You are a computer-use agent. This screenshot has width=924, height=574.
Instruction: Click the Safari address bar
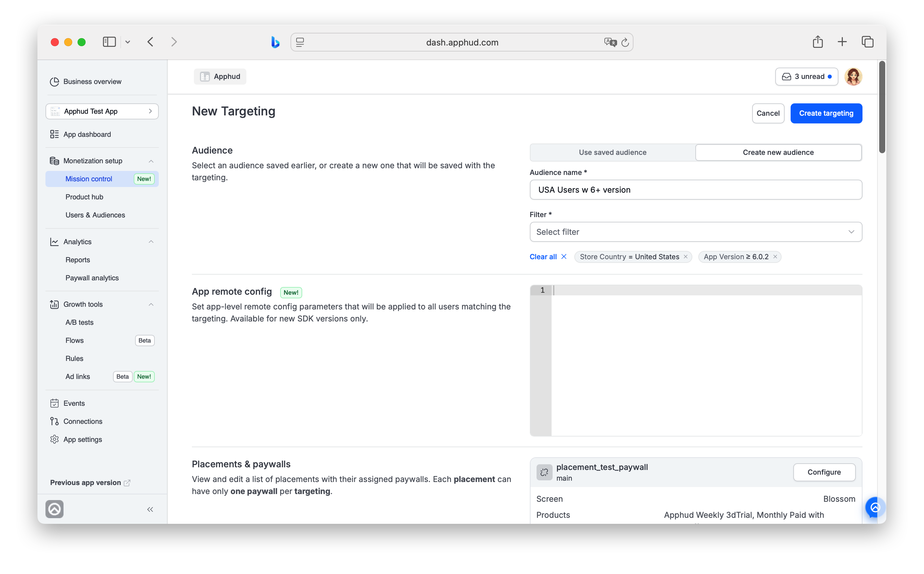click(462, 42)
